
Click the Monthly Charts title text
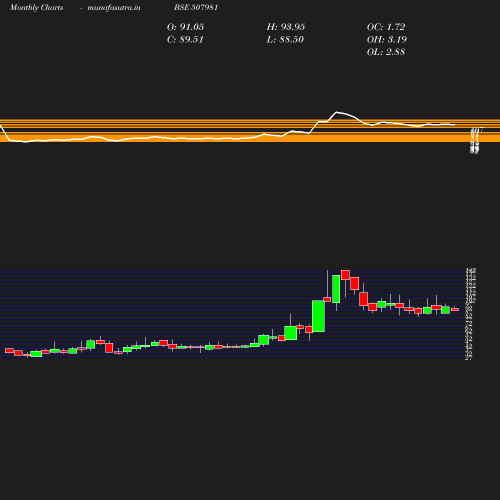pyautogui.click(x=36, y=7)
